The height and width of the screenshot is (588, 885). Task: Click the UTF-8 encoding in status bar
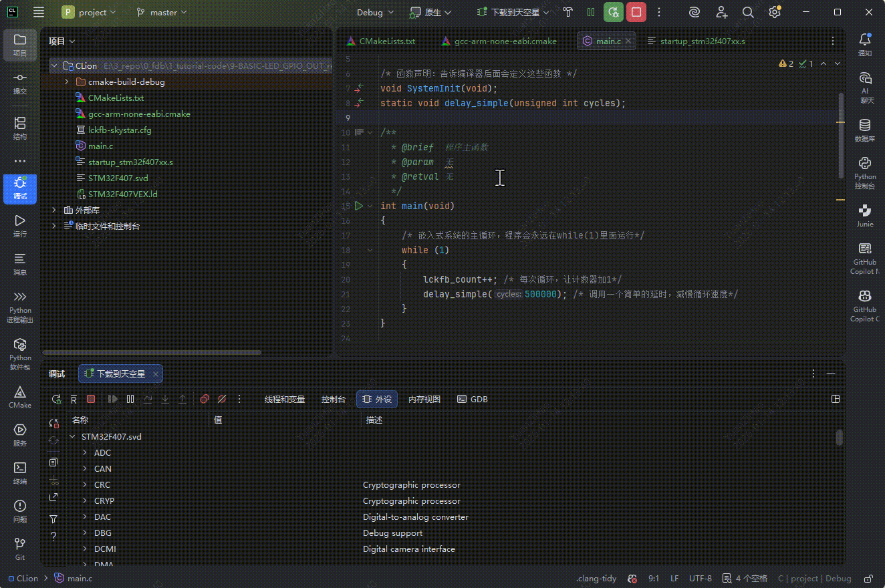tap(700, 579)
